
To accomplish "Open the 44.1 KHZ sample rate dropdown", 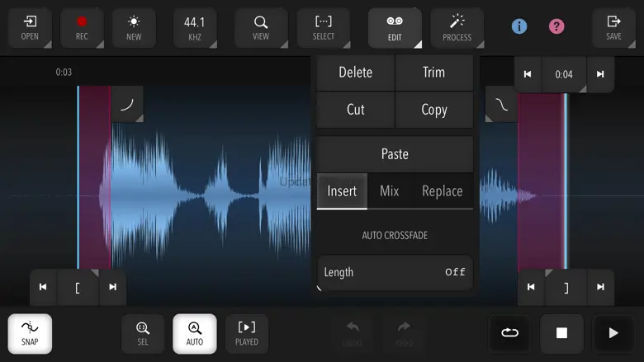I will pyautogui.click(x=195, y=28).
